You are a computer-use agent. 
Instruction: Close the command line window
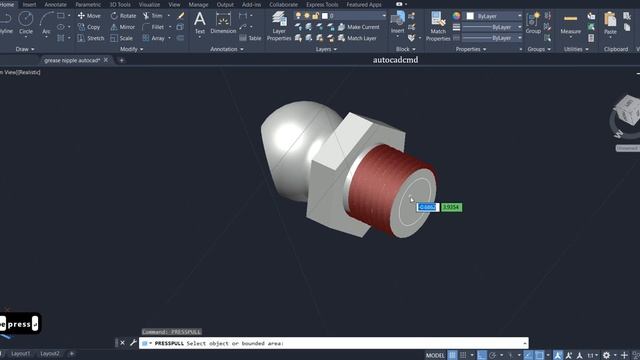122,343
